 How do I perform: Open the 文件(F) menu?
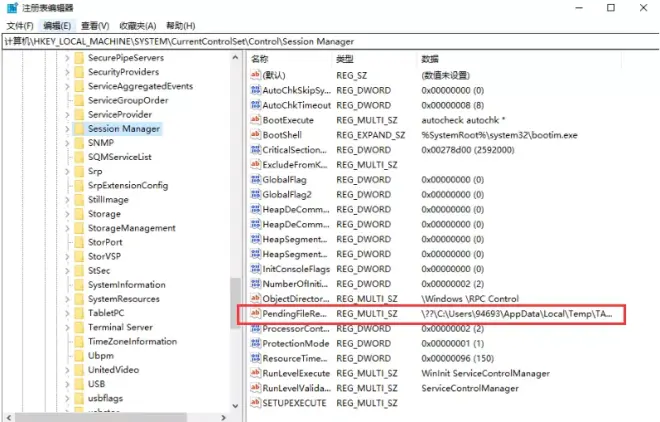coord(20,26)
